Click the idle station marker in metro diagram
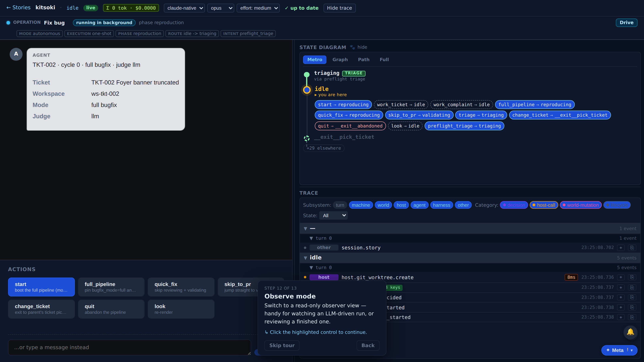644x362 pixels. (x=307, y=90)
